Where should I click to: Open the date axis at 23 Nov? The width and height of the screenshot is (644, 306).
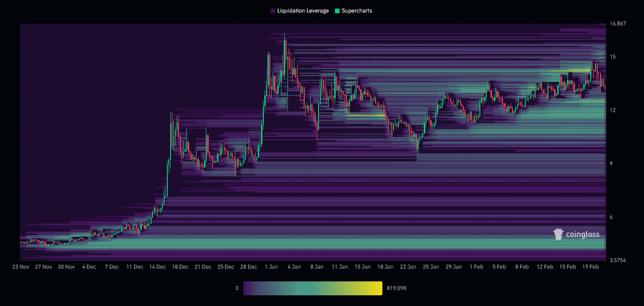coord(20,267)
